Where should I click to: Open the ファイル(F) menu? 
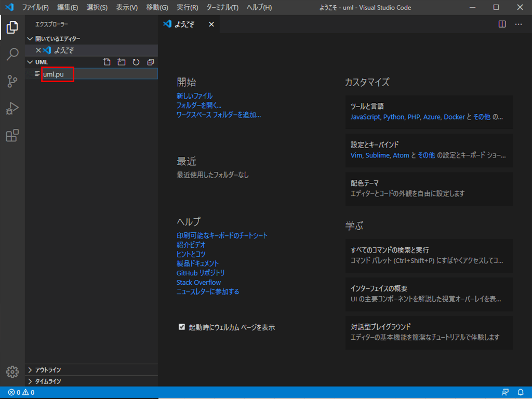tap(35, 7)
